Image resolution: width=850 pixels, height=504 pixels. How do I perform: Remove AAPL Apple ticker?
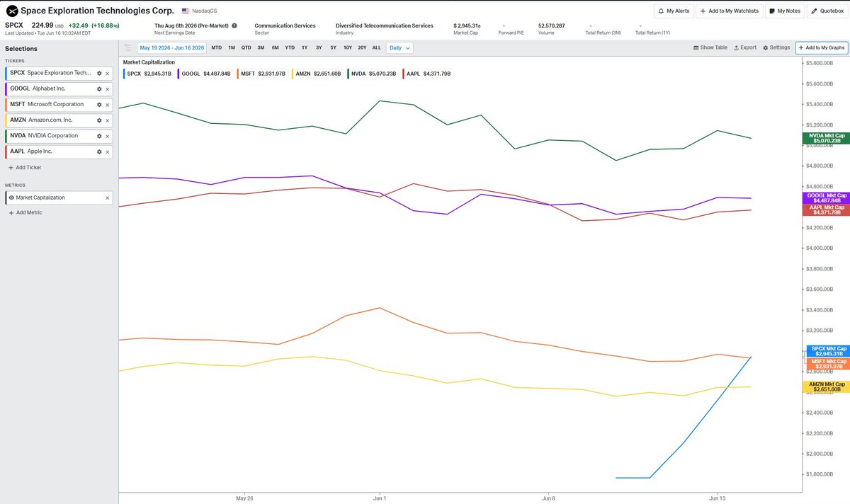click(108, 151)
